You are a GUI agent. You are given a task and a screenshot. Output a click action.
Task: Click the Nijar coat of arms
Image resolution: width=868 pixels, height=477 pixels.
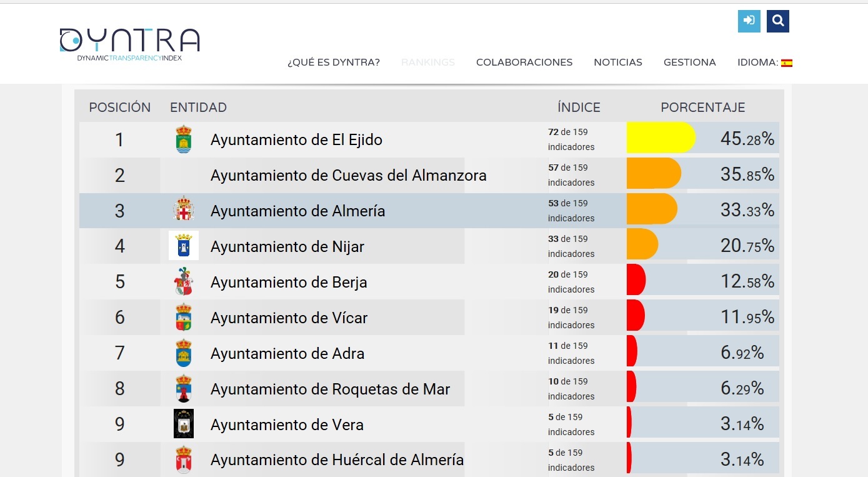click(184, 245)
